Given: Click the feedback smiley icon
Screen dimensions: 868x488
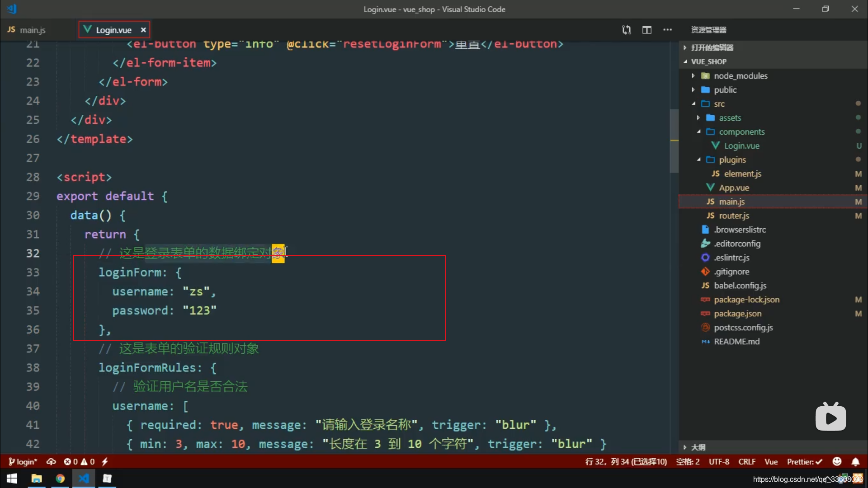Looking at the screenshot, I should (x=837, y=461).
